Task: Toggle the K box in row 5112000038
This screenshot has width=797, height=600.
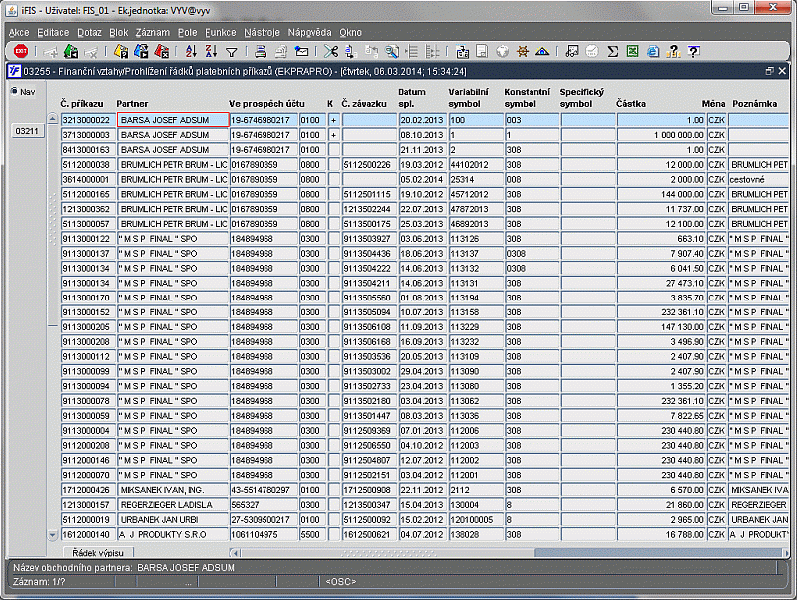Action: [333, 164]
